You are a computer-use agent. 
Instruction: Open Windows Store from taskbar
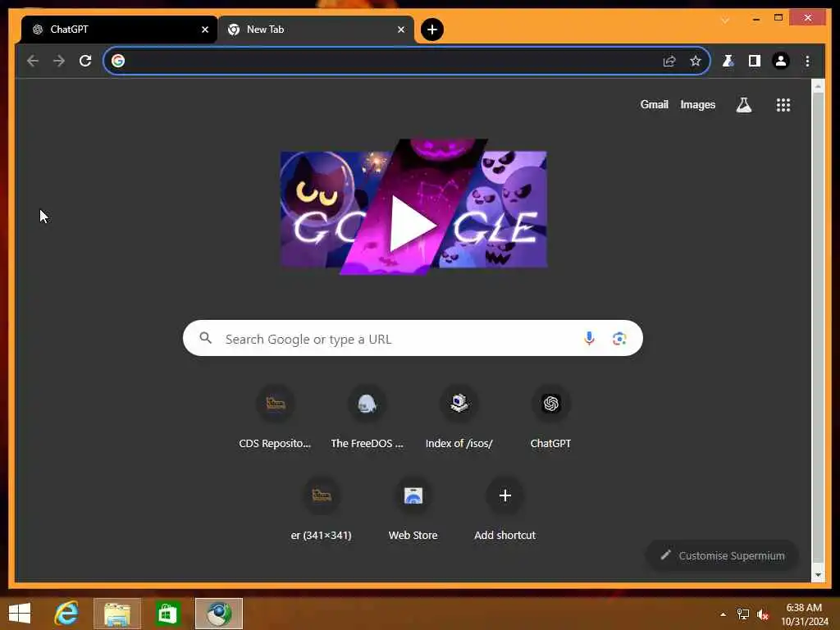[167, 614]
